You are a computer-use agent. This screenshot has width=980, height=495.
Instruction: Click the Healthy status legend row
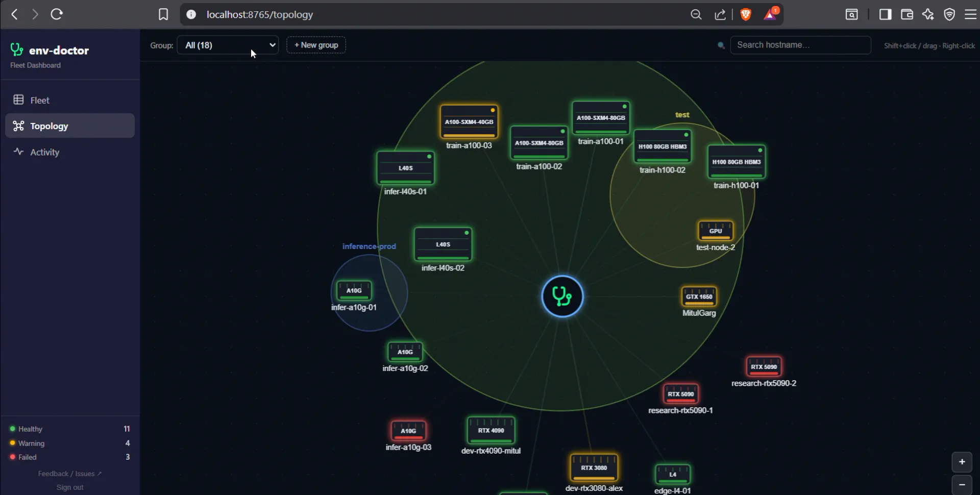pos(70,429)
